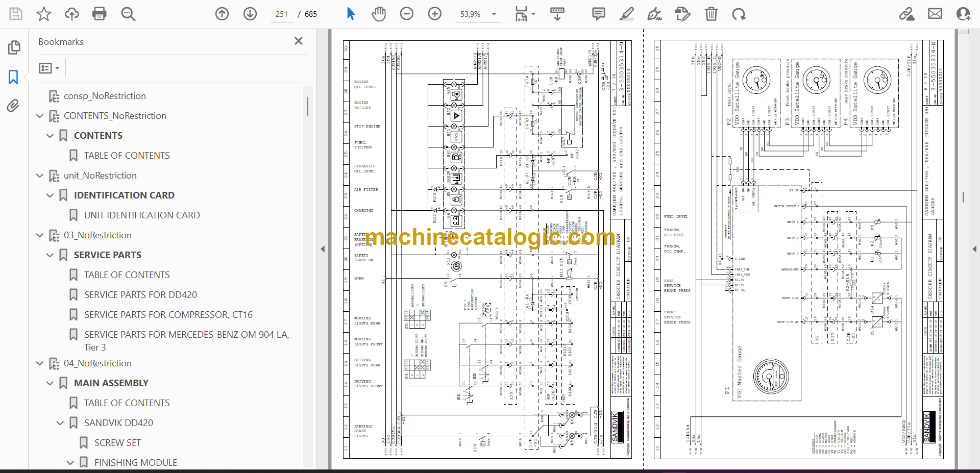Open page thumbnails panel icon

point(14,47)
